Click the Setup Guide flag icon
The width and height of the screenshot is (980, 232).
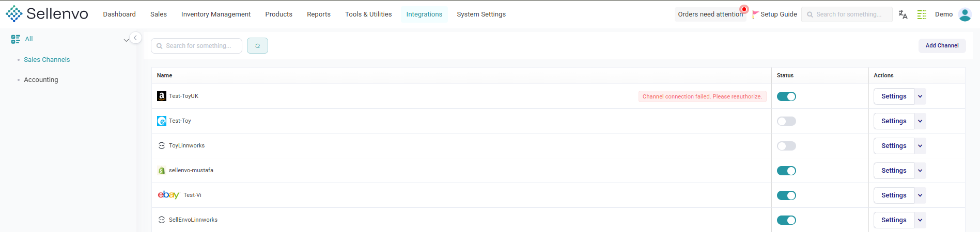coord(755,14)
